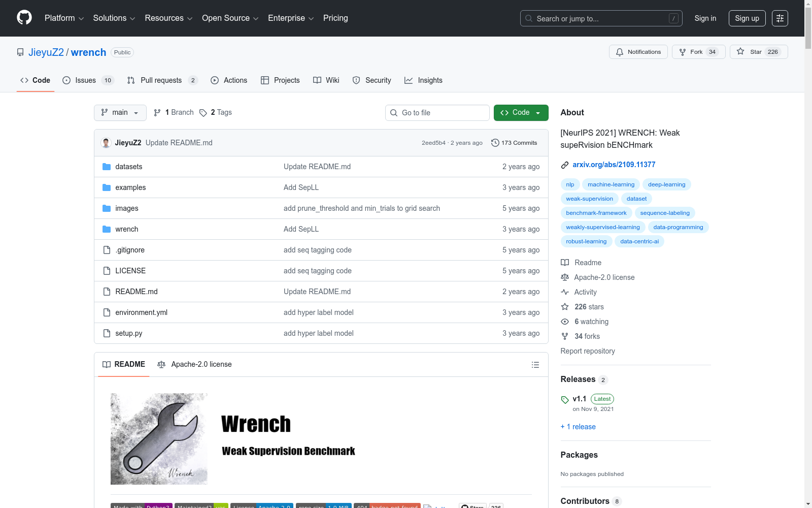The width and height of the screenshot is (812, 508).
Task: Click the JieyuZ2 committer avatar
Action: coord(106,143)
